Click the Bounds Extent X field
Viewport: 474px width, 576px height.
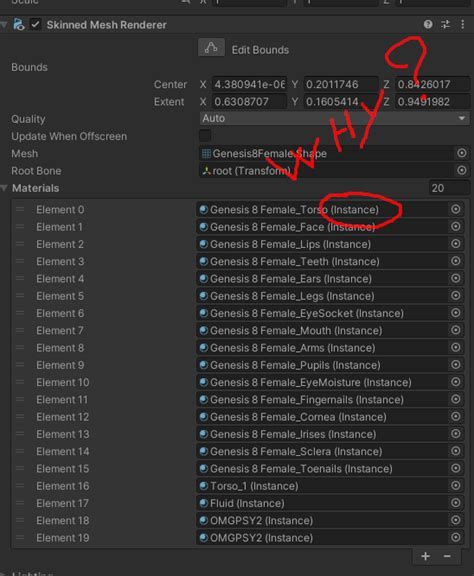point(249,102)
